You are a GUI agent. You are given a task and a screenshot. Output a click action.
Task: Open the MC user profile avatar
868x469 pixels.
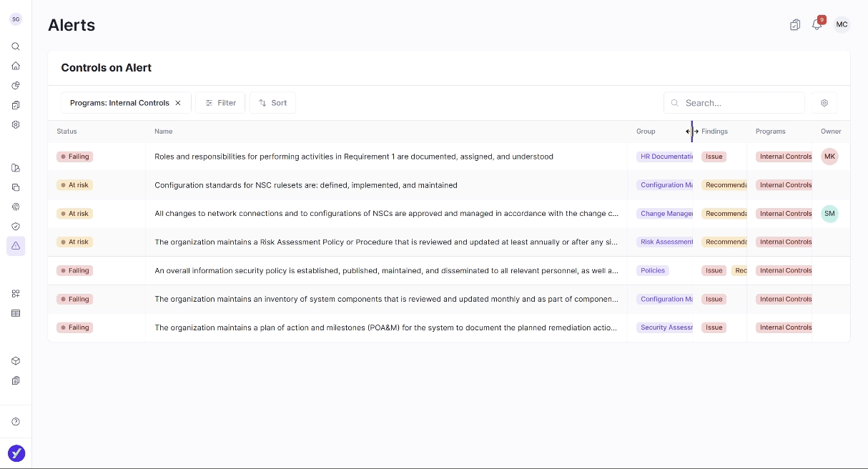842,25
